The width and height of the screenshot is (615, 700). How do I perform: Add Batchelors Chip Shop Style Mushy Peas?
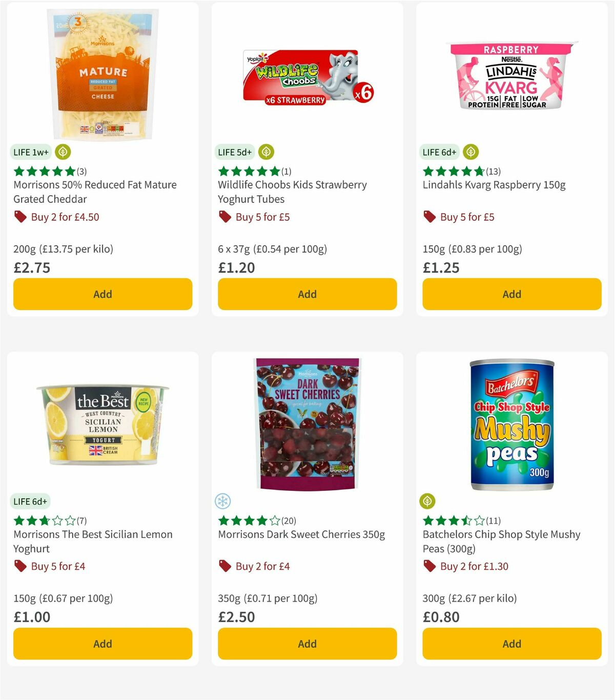(x=511, y=644)
